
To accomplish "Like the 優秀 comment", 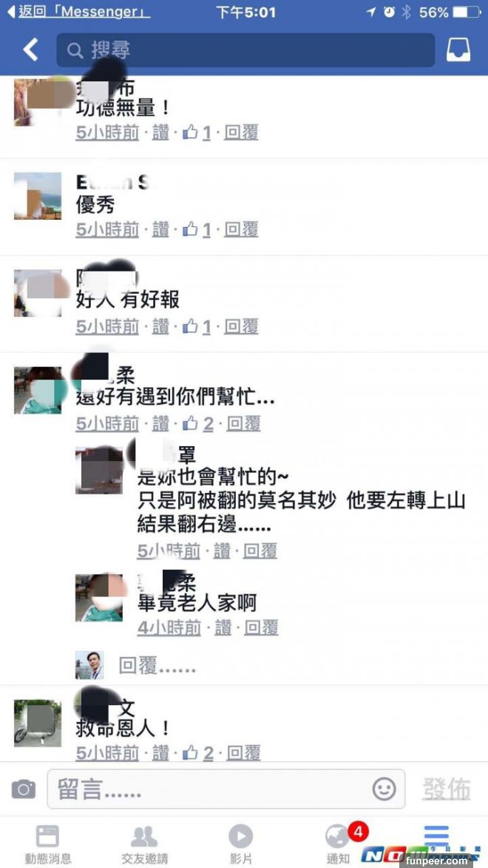I will point(160,229).
